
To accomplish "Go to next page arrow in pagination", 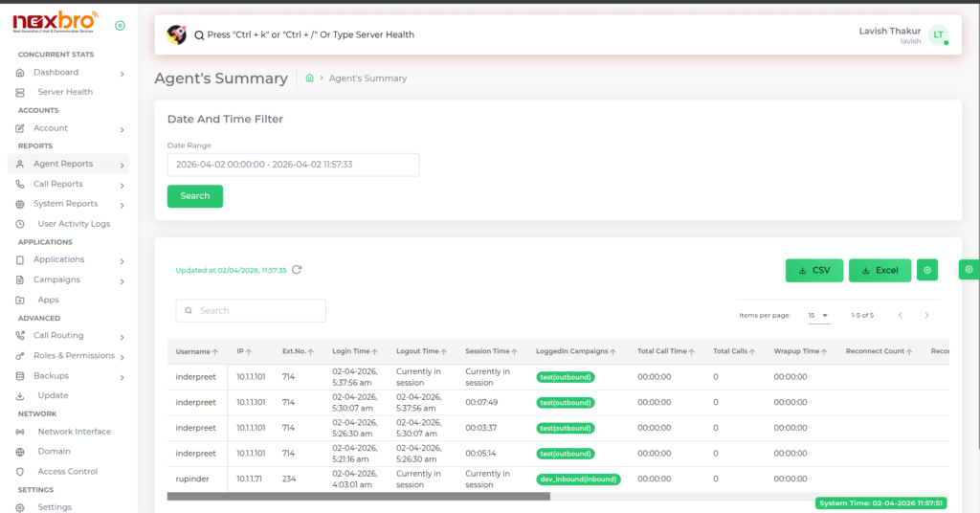I will [926, 315].
